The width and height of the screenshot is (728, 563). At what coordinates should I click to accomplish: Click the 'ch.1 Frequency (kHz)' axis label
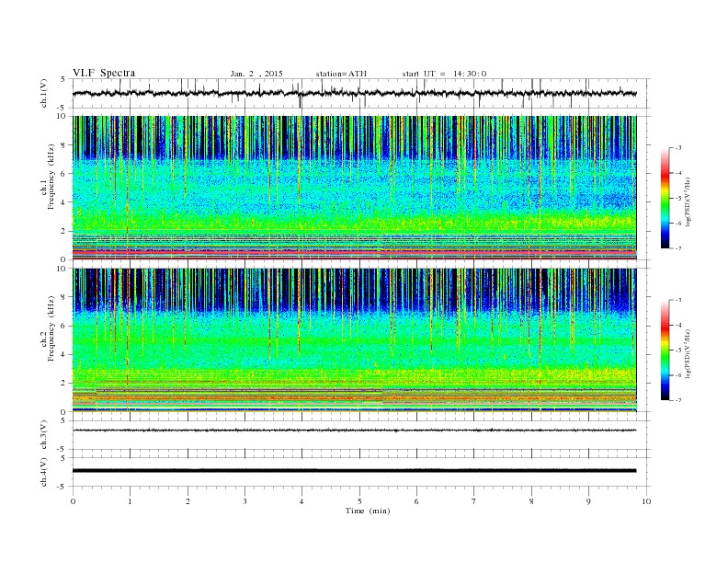pos(47,177)
